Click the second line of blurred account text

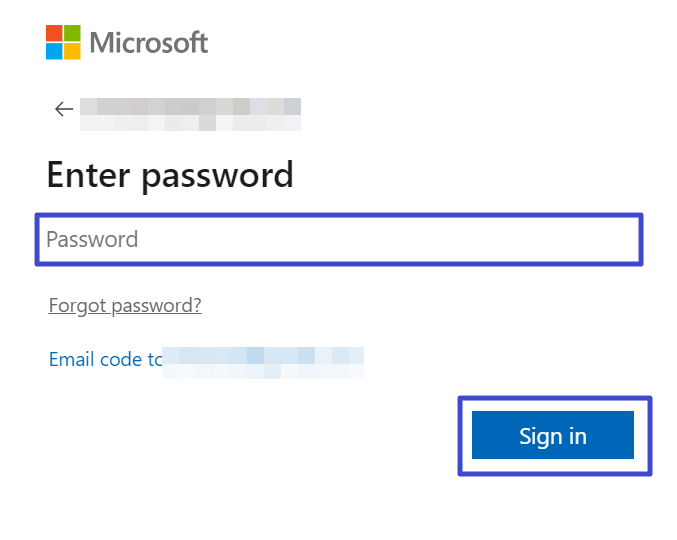click(x=190, y=124)
